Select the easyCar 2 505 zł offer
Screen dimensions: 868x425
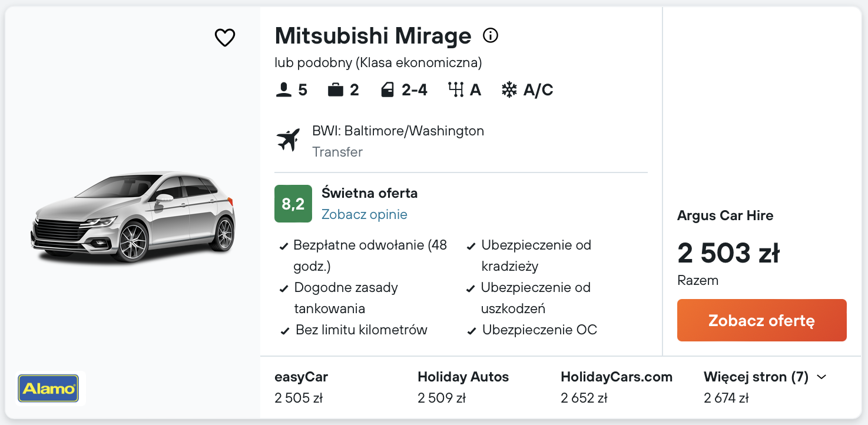point(301,387)
